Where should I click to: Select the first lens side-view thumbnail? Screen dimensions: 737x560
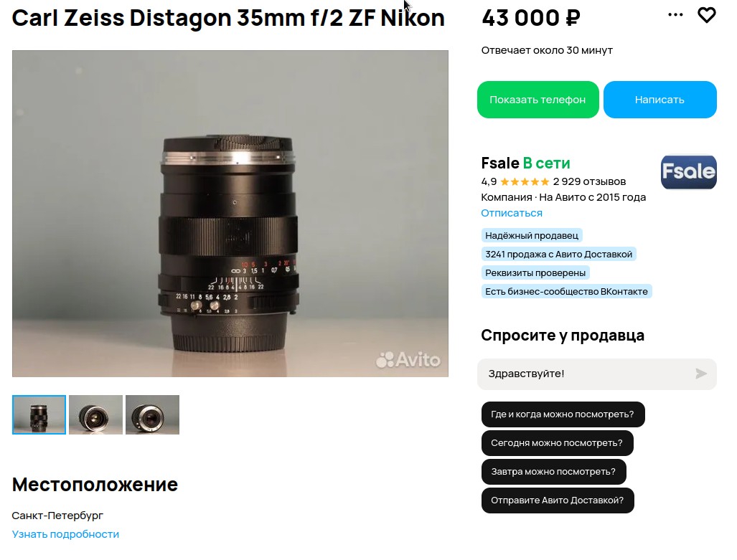click(x=39, y=415)
